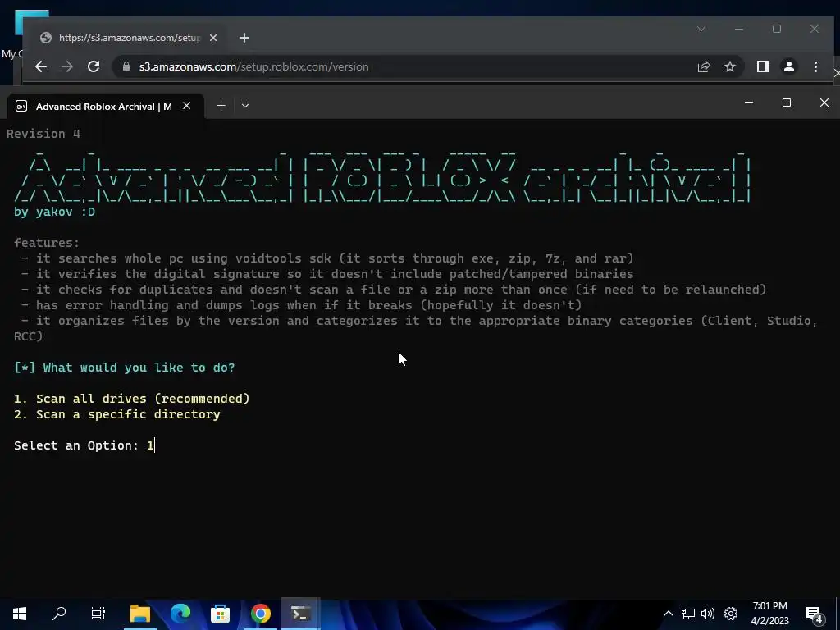This screenshot has width=840, height=630.
Task: Open the Windows Start menu
Action: [20, 614]
